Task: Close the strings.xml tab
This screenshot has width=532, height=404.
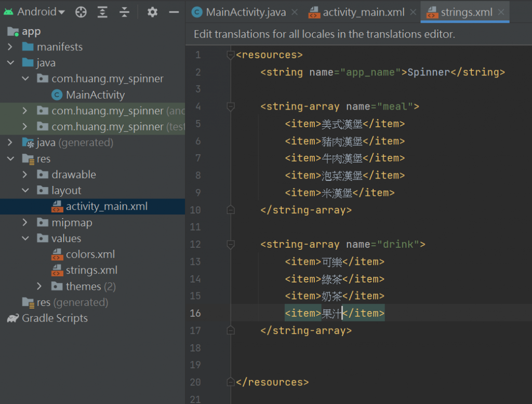Action: (x=501, y=12)
